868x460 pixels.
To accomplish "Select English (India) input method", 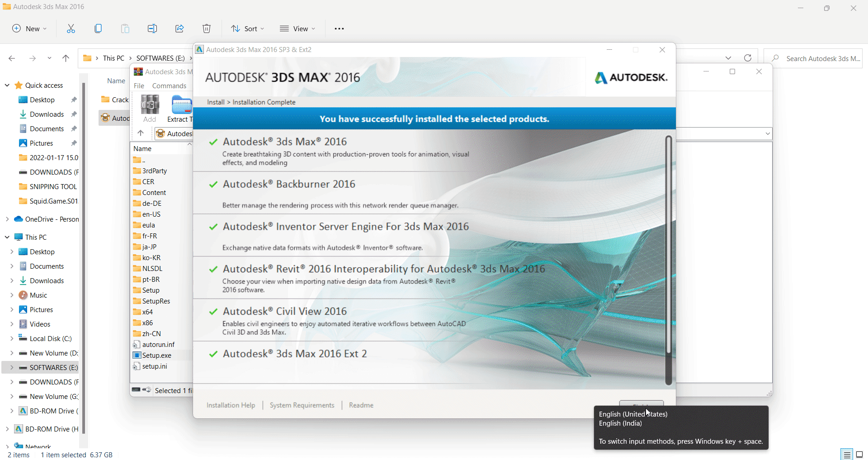I will [620, 423].
